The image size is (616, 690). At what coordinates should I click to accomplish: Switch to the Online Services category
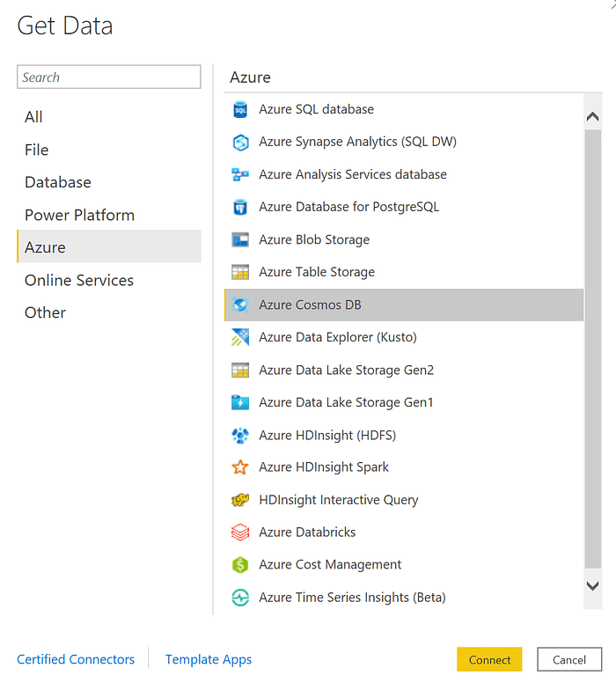pyautogui.click(x=79, y=280)
